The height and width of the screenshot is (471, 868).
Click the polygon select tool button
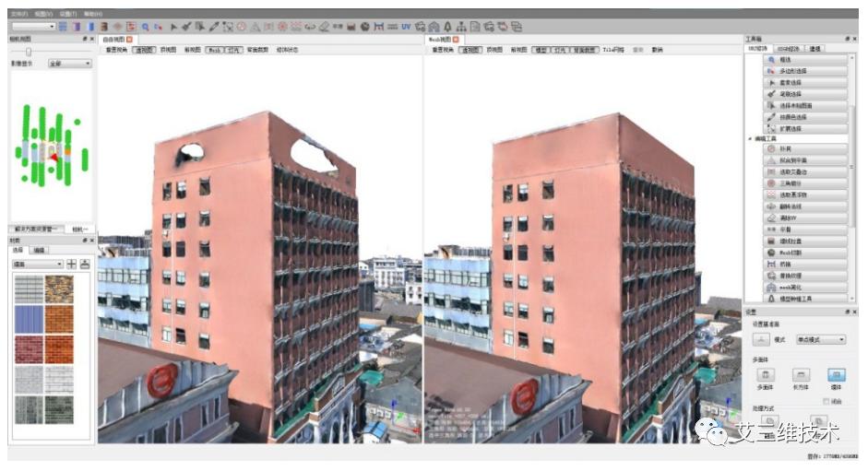tap(805, 71)
